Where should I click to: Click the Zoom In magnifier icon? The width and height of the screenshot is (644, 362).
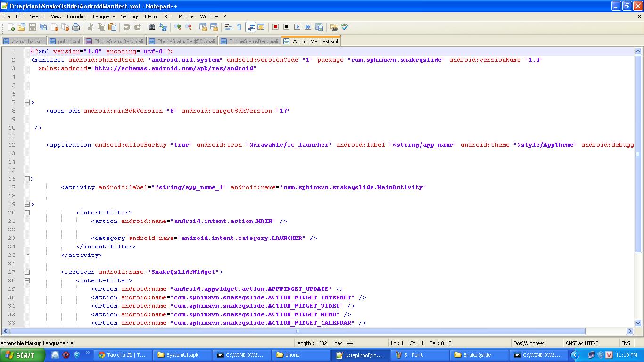178,27
